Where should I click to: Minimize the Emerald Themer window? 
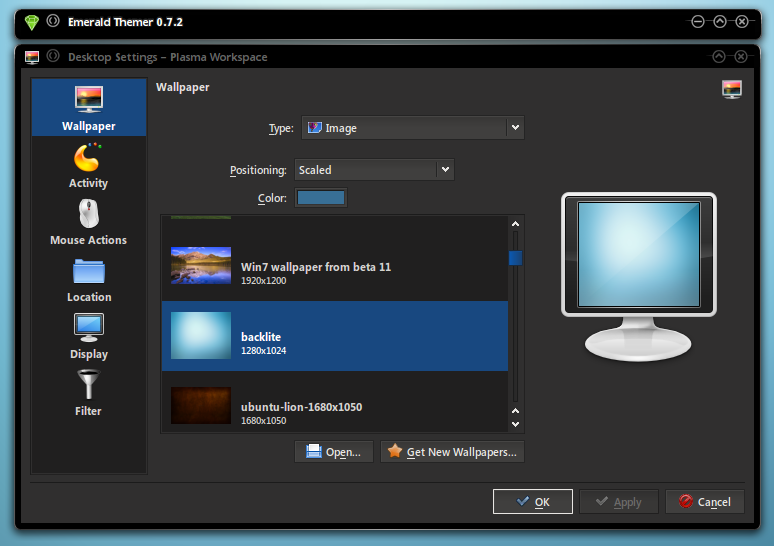(x=697, y=22)
